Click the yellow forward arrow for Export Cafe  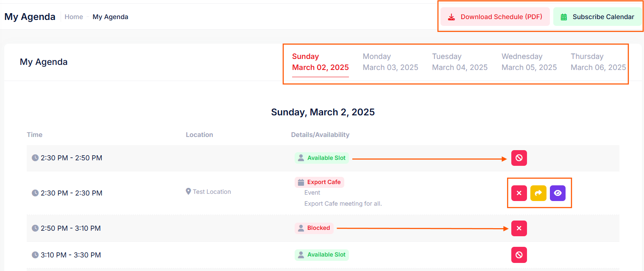pos(538,193)
